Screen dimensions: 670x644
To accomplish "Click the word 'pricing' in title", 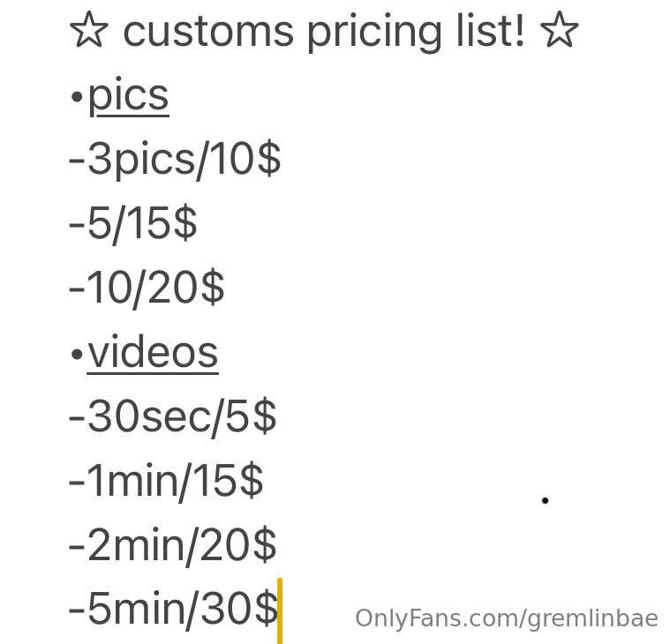I will [374, 34].
